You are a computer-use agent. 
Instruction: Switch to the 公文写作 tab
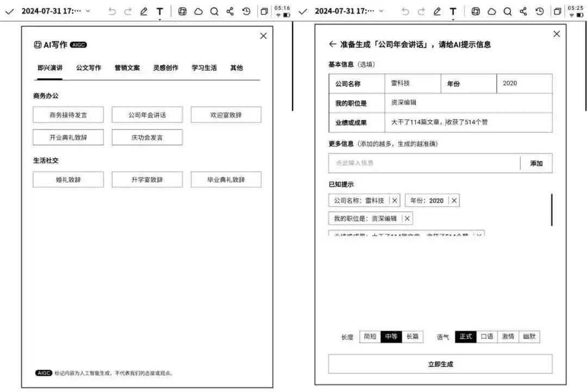89,68
